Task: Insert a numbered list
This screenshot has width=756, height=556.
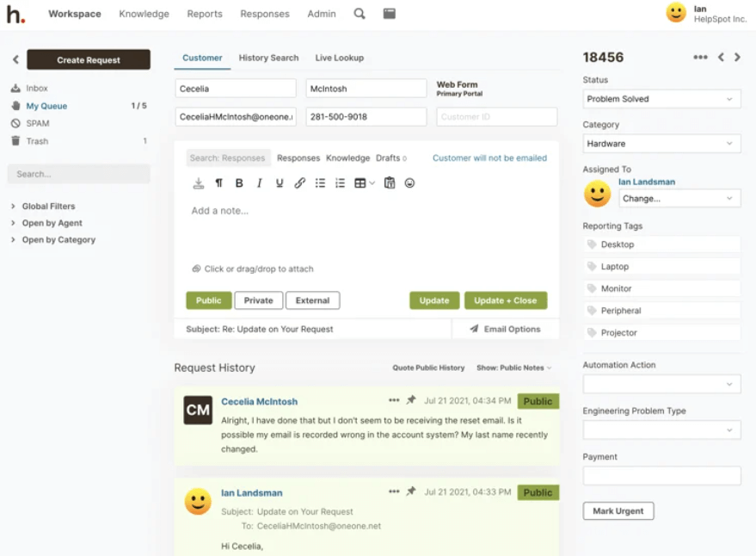Action: pos(341,183)
